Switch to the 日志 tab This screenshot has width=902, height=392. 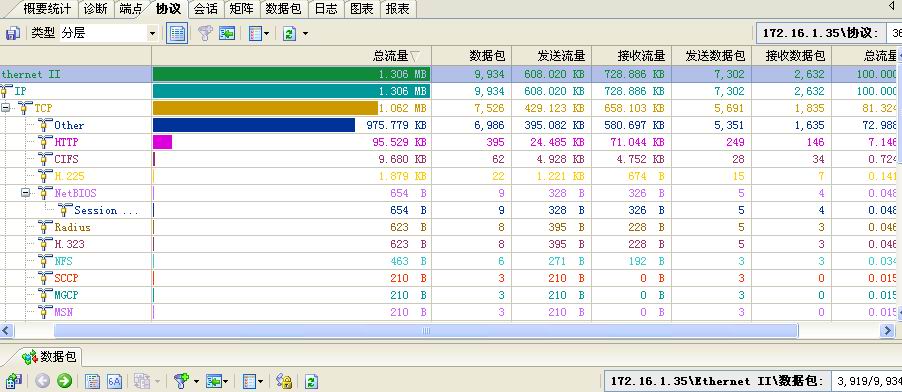pos(326,9)
